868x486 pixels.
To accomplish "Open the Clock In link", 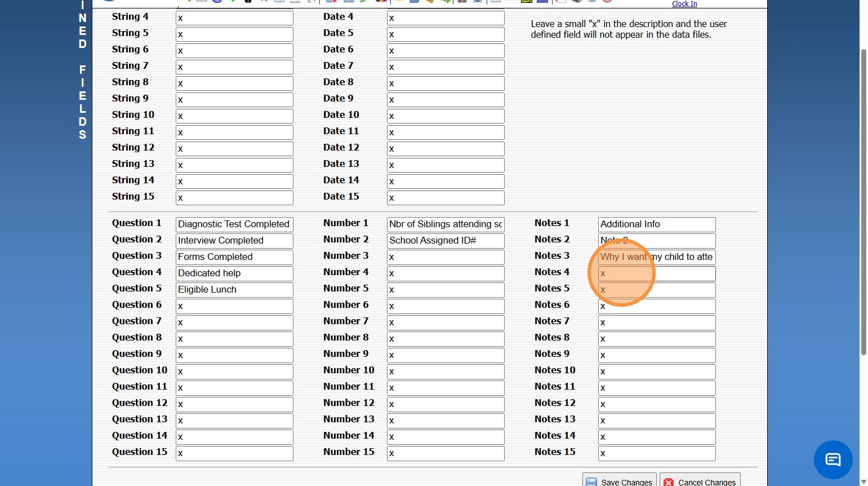I will [x=684, y=4].
